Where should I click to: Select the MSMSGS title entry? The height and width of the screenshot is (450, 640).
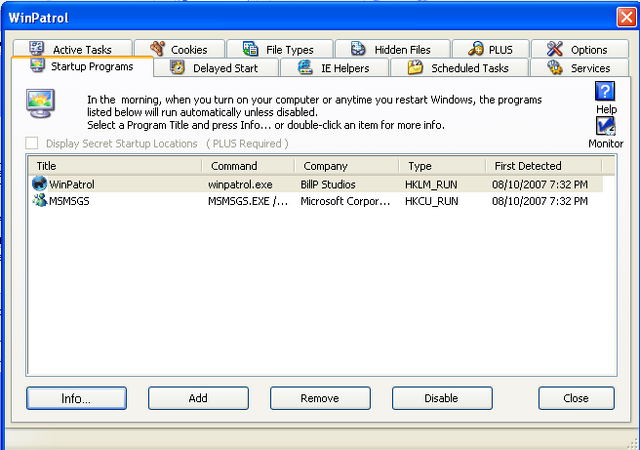pyautogui.click(x=69, y=201)
